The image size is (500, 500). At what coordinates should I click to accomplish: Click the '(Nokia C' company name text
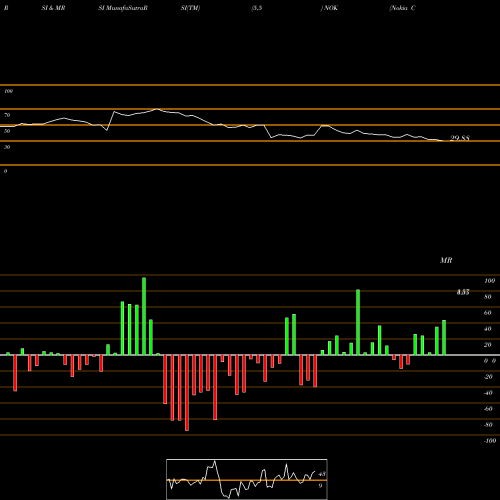point(402,8)
